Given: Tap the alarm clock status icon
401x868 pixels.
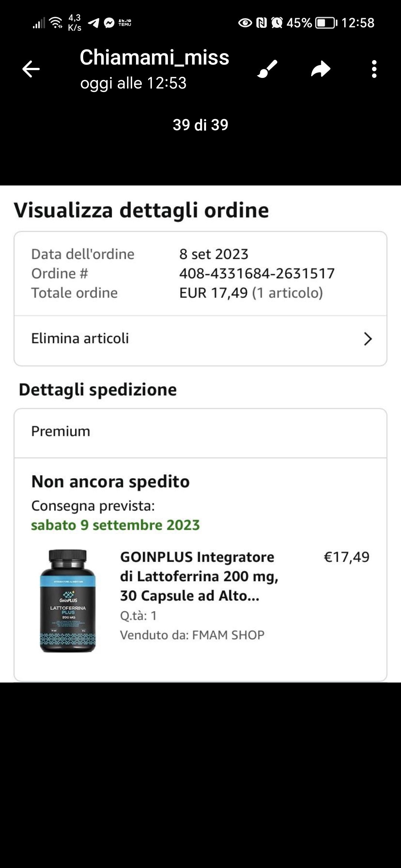Looking at the screenshot, I should point(277,23).
